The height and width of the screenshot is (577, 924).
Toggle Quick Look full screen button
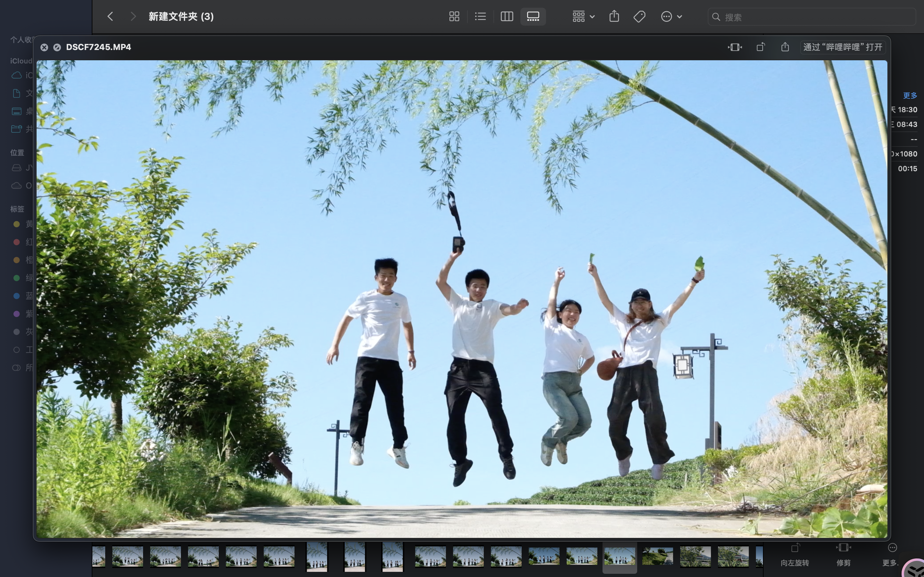click(57, 47)
